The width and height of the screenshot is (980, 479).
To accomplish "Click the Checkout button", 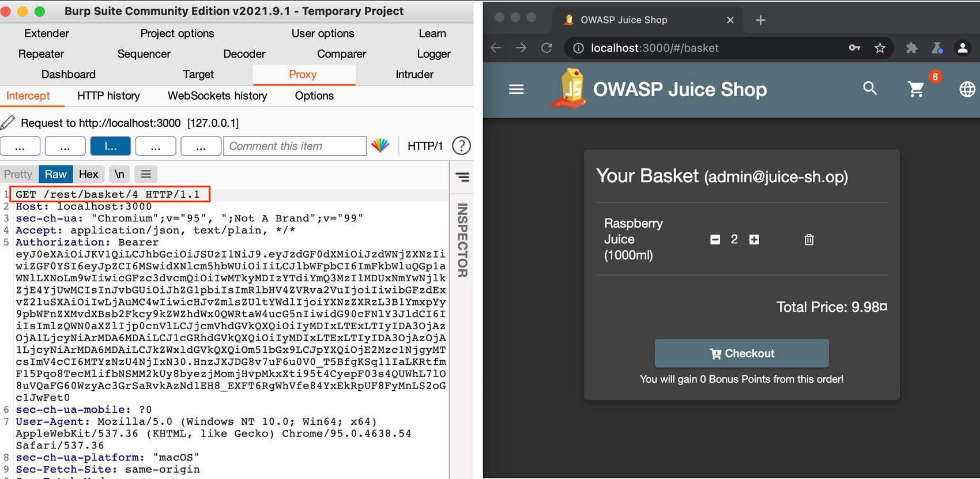I will 741,353.
